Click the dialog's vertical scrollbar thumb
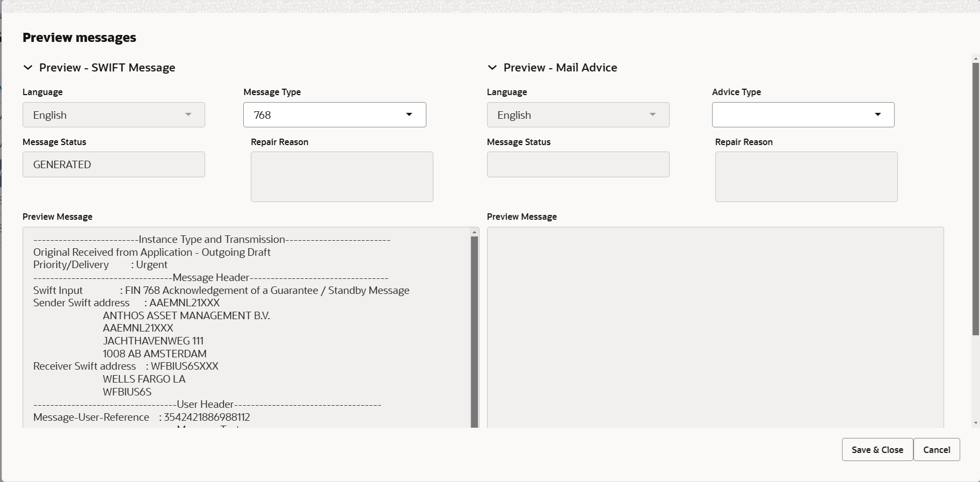The width and height of the screenshot is (980, 482). coord(976,199)
